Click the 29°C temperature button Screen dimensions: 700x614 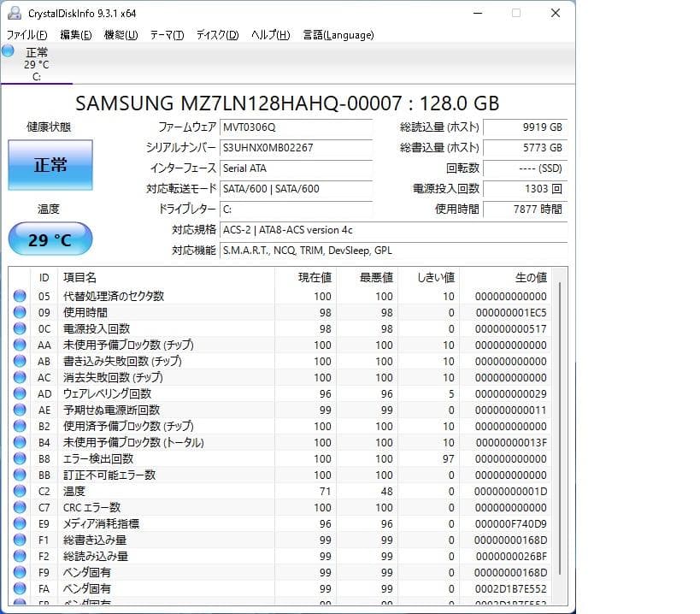50,239
